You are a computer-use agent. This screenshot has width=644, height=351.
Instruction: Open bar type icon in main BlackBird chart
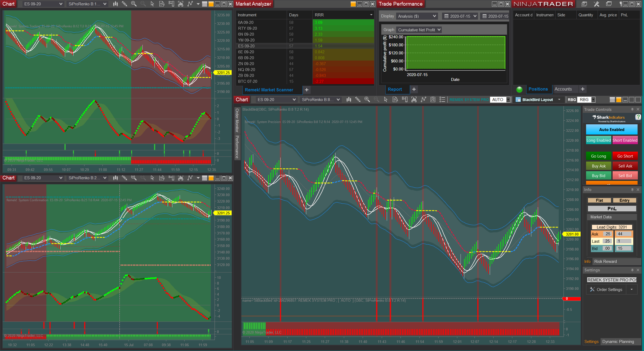tap(349, 100)
